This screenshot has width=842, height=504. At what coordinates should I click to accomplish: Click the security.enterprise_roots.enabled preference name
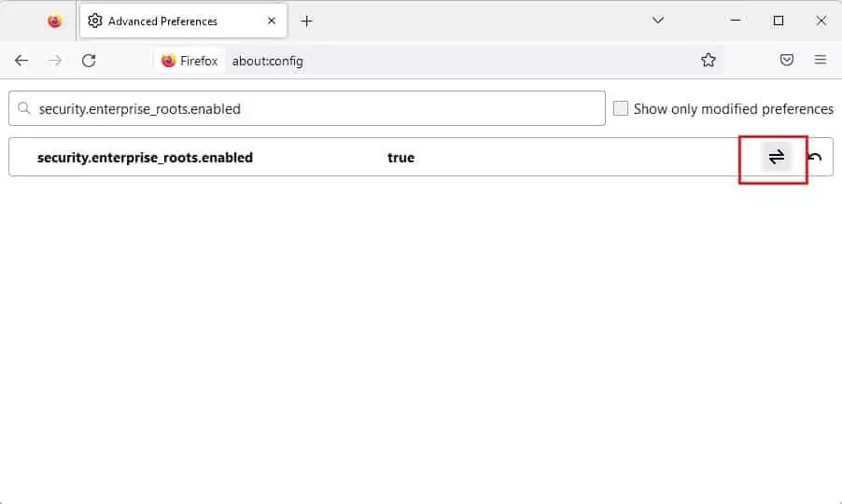point(145,157)
